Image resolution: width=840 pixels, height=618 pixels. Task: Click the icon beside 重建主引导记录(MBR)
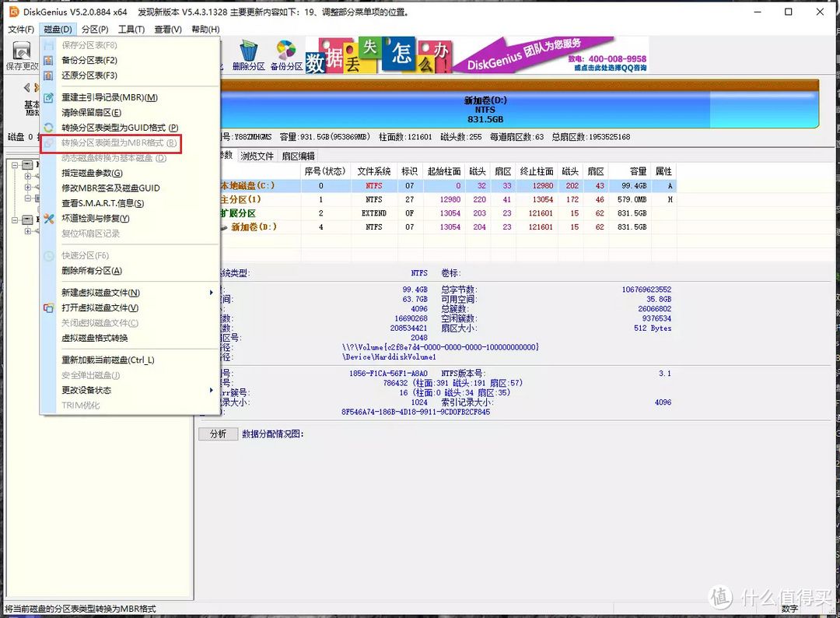[x=48, y=97]
